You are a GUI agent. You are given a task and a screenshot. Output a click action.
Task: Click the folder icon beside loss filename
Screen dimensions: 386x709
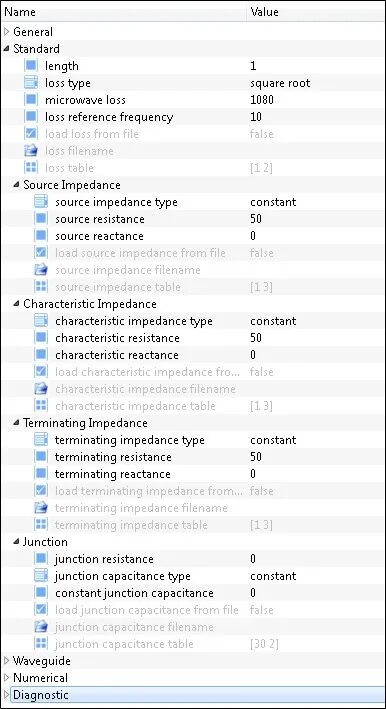click(31, 151)
